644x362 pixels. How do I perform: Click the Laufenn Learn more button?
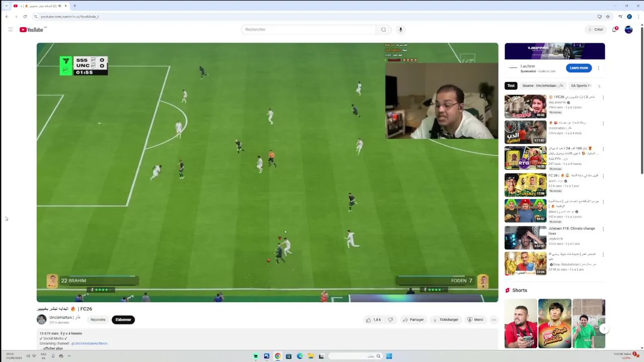click(x=579, y=68)
